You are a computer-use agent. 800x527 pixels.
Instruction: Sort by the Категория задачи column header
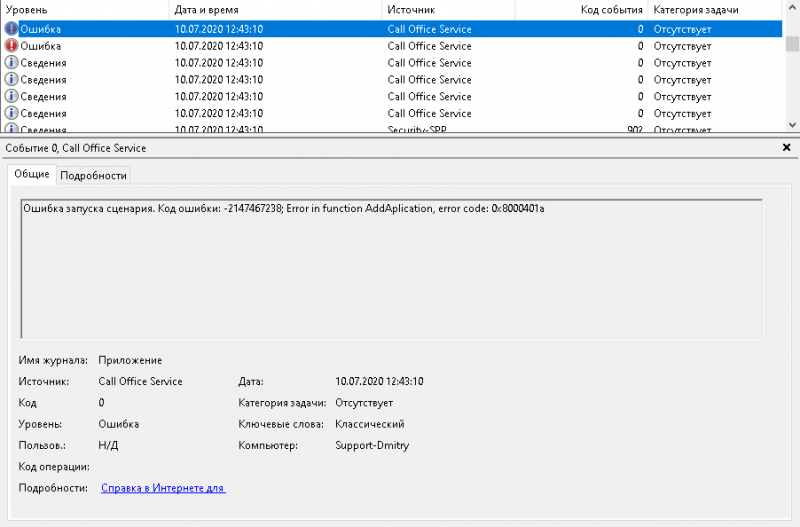(x=714, y=10)
